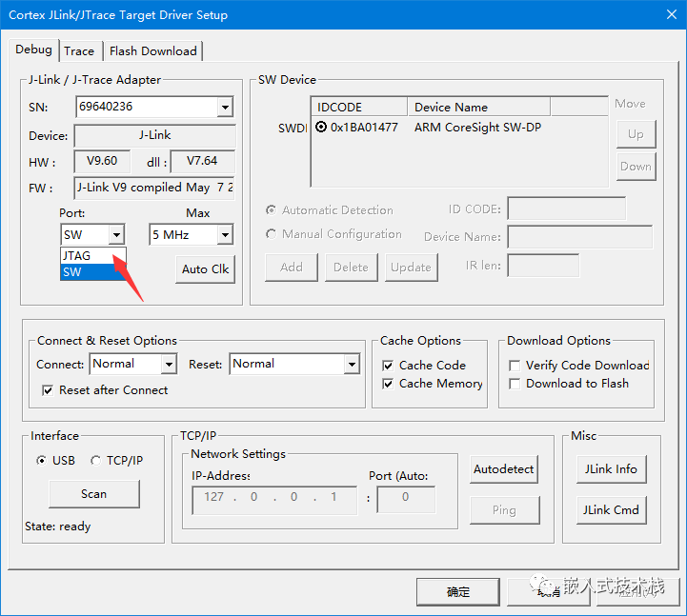Select SW in the Port list
The image size is (687, 616).
coord(92,272)
